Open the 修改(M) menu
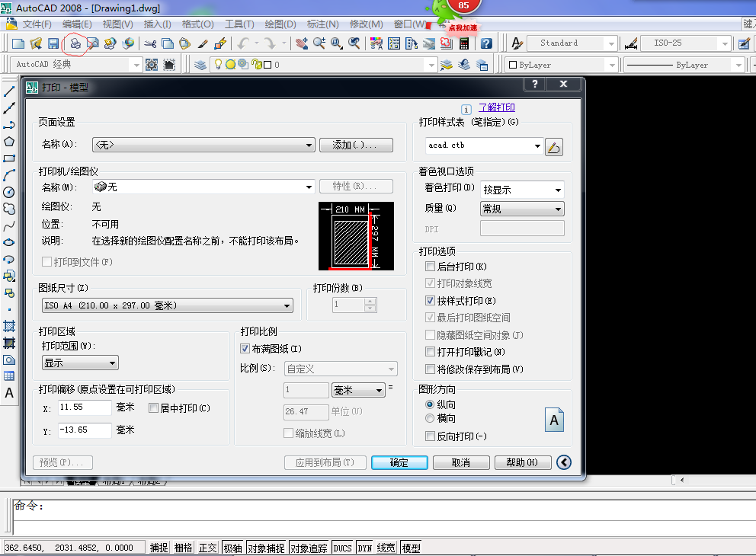The image size is (756, 556). (x=367, y=24)
